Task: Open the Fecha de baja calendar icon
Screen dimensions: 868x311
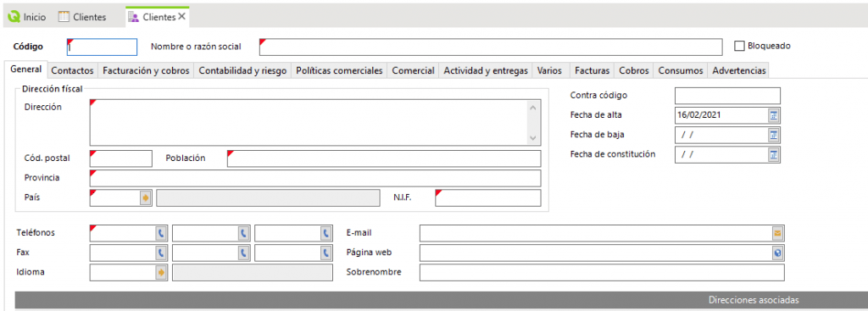Action: pos(774,135)
